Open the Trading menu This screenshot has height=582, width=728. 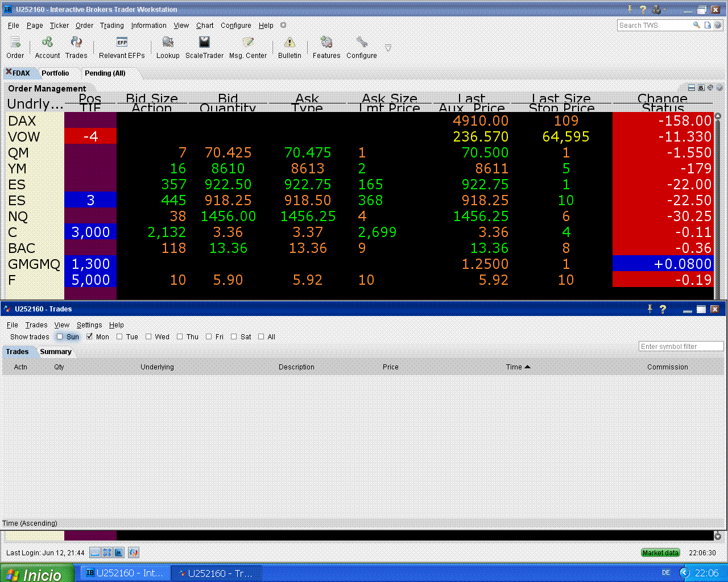(x=111, y=25)
